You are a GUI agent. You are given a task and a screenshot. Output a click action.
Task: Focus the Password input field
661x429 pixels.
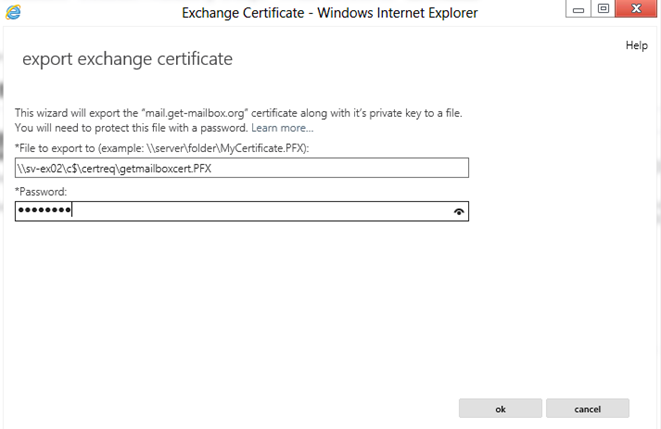click(242, 211)
